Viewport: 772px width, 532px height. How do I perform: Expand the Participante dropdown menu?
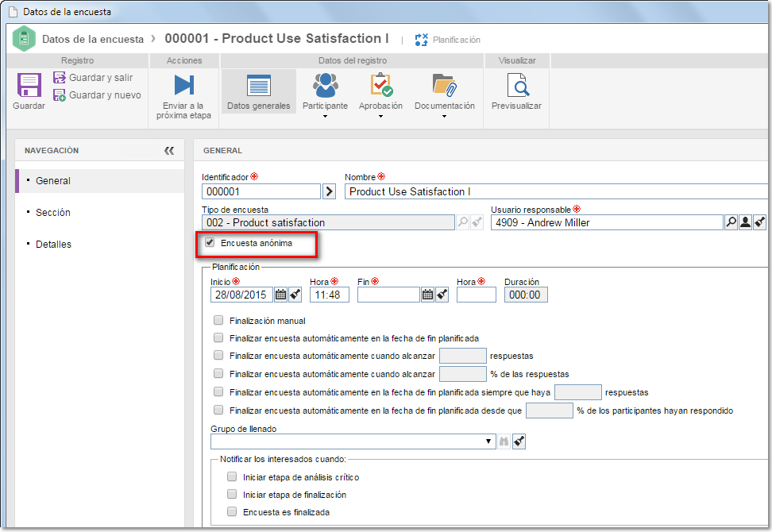pos(325,116)
